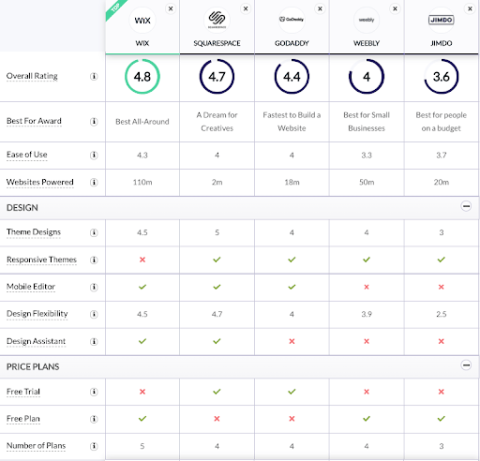480x461 pixels.
Task: Click the Free Trial label
Action: point(23,391)
